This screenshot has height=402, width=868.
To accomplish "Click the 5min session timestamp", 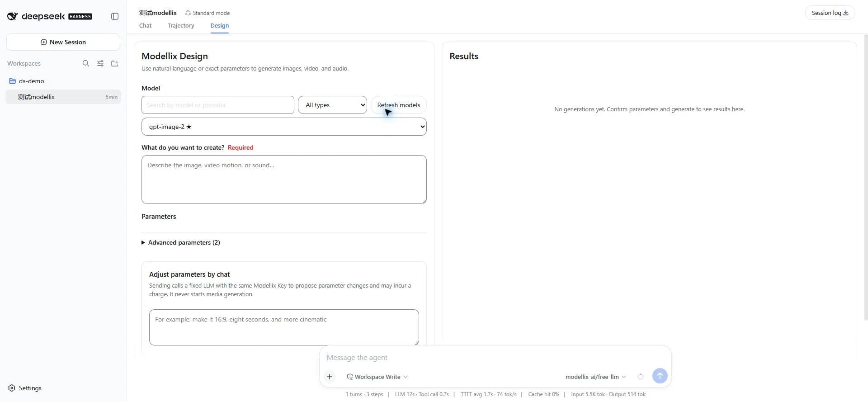I will click(x=111, y=97).
